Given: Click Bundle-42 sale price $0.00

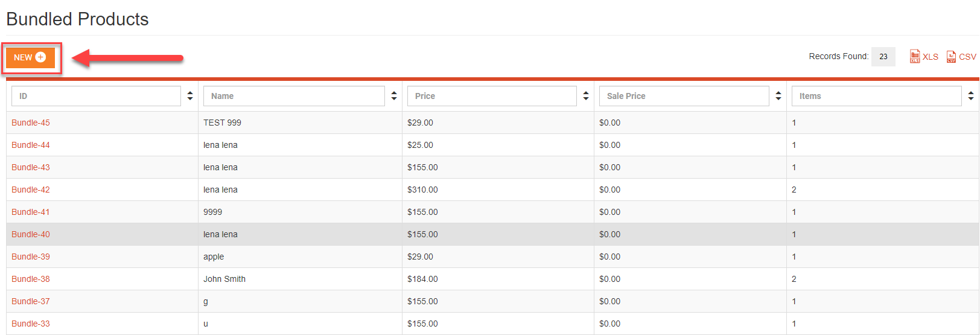Looking at the screenshot, I should 690,190.
